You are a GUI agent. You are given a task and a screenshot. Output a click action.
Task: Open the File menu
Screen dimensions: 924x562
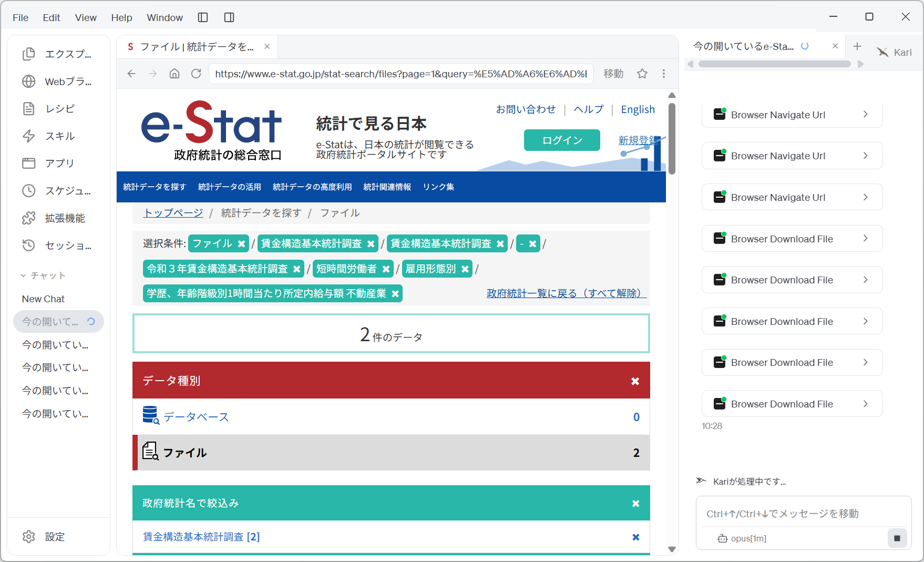tap(20, 17)
